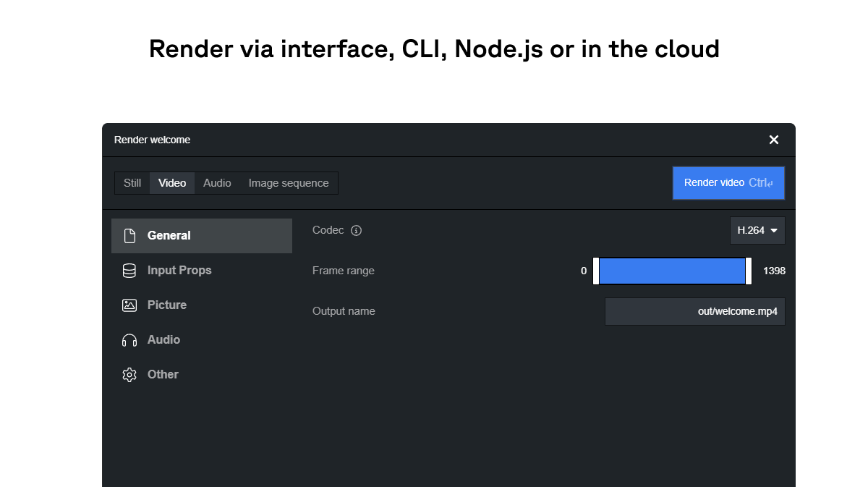
Task: Click the General file icon in sidebar
Action: tap(129, 236)
